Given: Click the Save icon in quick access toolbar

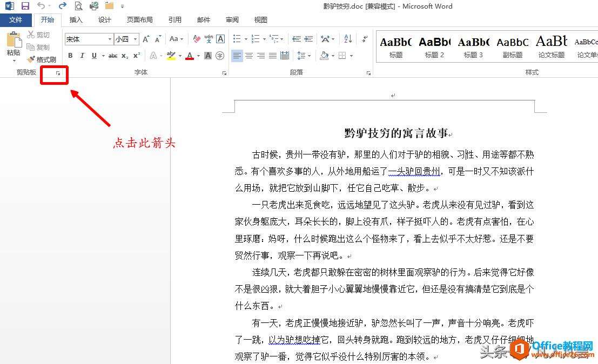Looking at the screenshot, I should pos(25,6).
